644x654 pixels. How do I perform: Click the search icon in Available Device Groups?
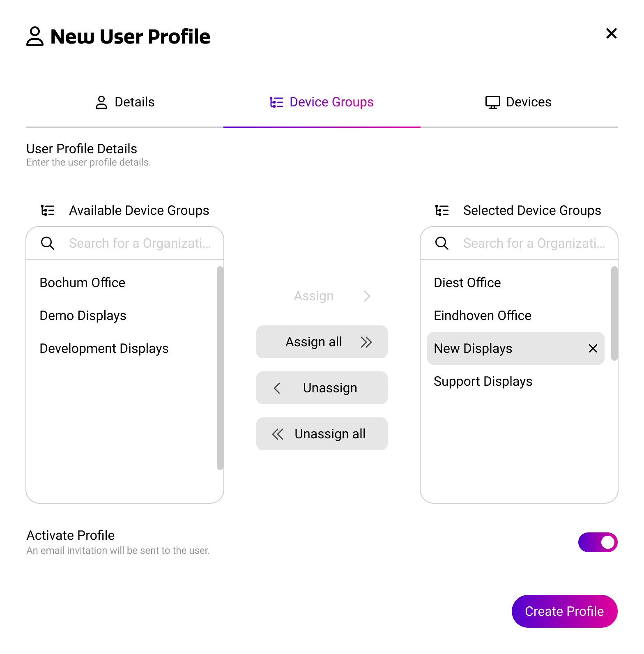coord(48,243)
